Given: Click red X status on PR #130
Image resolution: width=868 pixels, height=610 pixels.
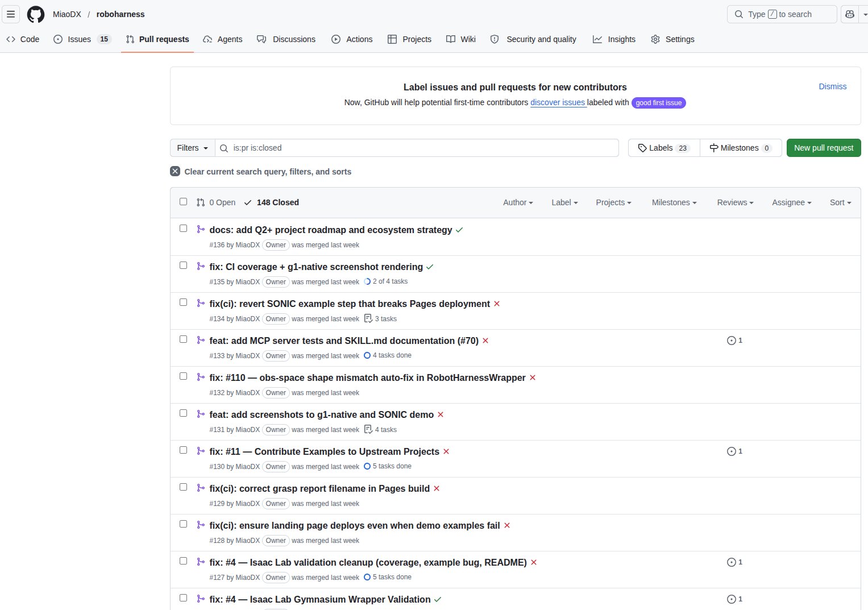Looking at the screenshot, I should [446, 451].
